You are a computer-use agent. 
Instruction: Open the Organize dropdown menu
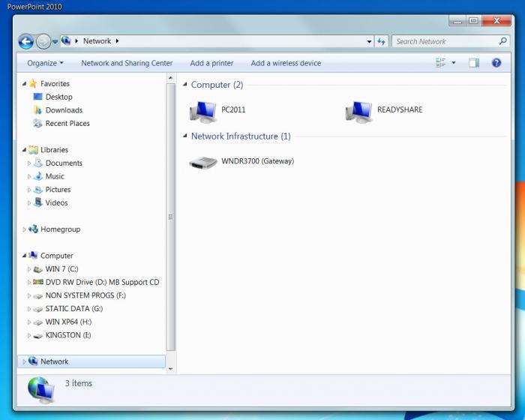(x=45, y=63)
